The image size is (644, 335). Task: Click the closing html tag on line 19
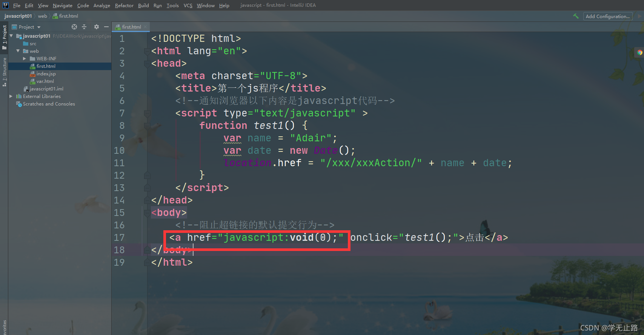(x=172, y=262)
